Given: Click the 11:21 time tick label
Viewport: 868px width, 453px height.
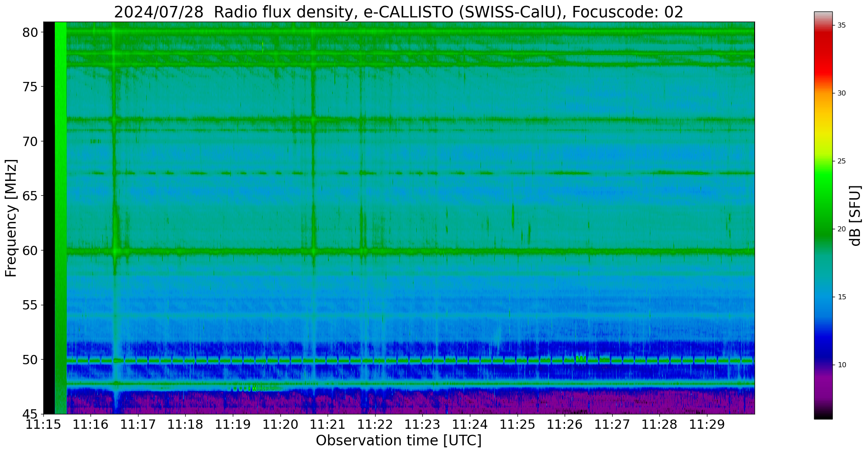Looking at the screenshot, I should 328,425.
